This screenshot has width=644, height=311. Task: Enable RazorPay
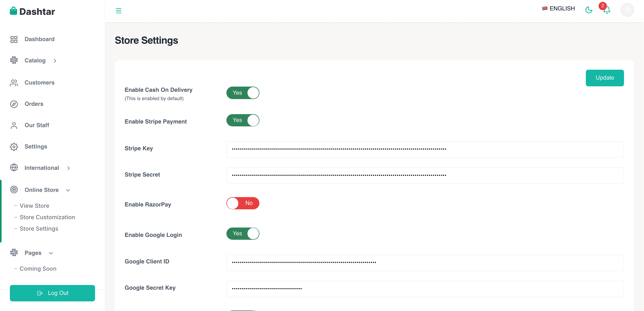click(x=243, y=203)
